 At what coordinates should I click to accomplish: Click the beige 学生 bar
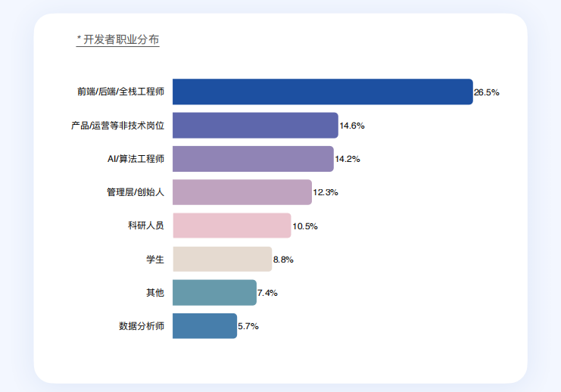(x=222, y=259)
